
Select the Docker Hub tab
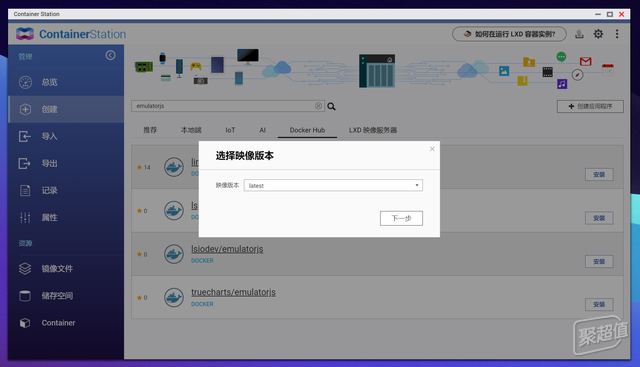point(307,130)
